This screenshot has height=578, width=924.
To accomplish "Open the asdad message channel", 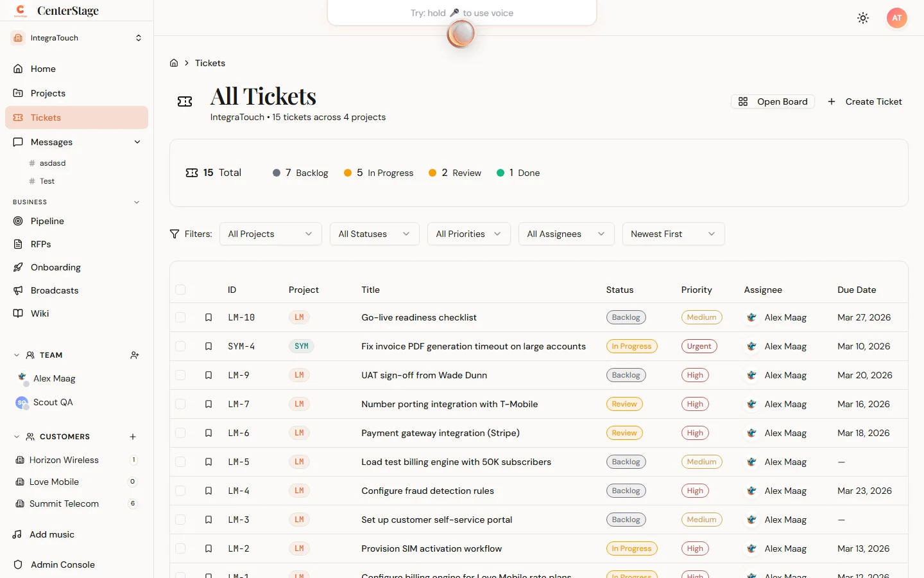I will click(x=51, y=162).
